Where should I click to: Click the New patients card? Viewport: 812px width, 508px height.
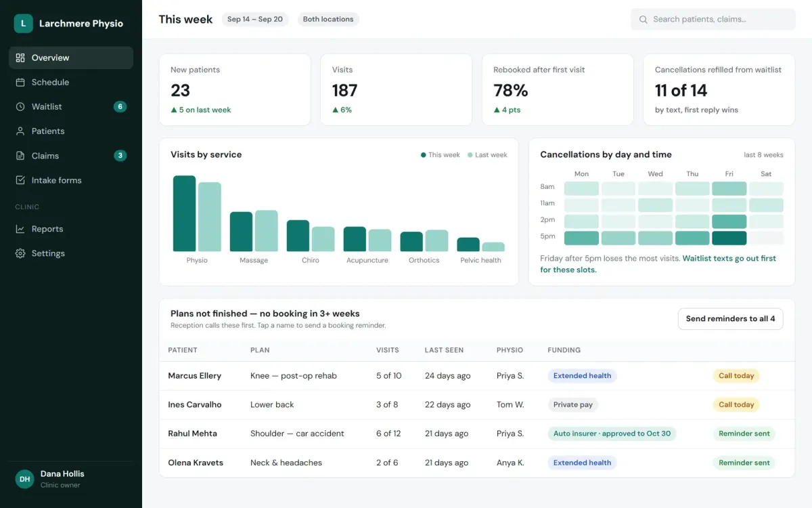[x=235, y=90]
